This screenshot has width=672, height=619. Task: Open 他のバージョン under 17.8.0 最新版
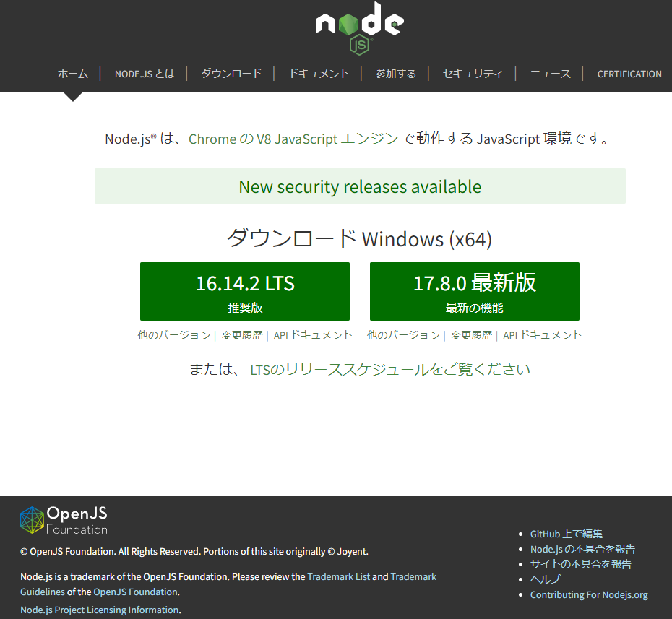coord(403,335)
